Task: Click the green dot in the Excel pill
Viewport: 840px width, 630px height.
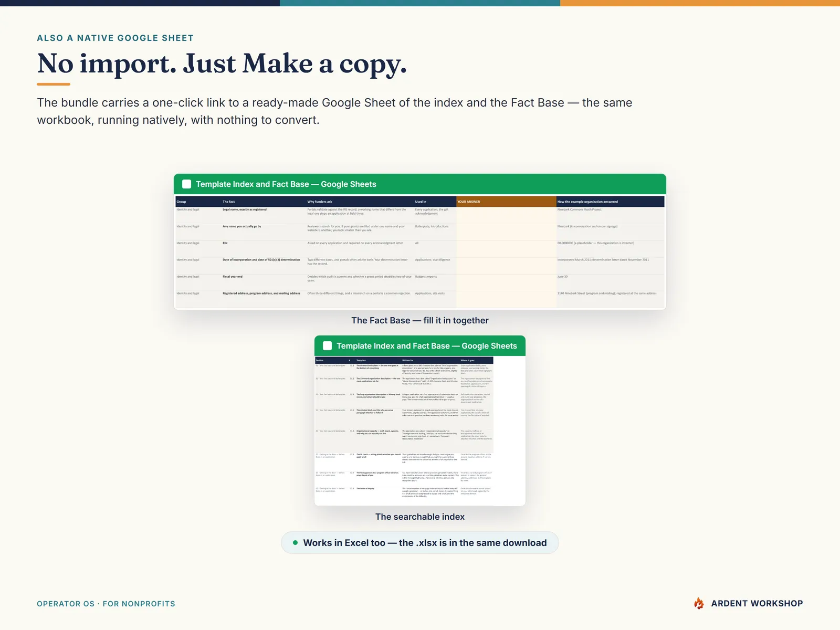Action: (x=296, y=543)
